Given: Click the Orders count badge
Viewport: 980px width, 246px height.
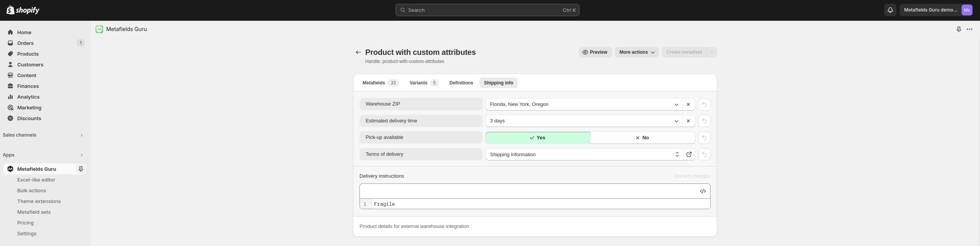Looking at the screenshot, I should coord(80,43).
